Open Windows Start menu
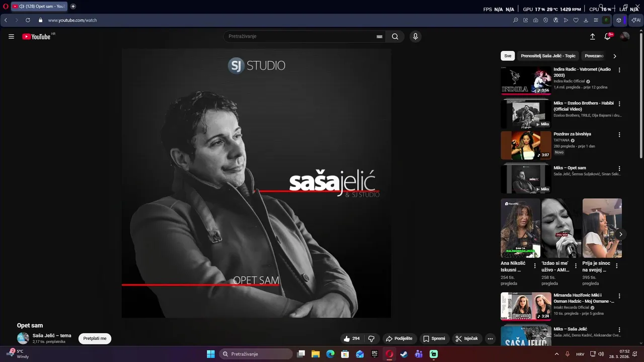The width and height of the screenshot is (644, 362). click(211, 354)
